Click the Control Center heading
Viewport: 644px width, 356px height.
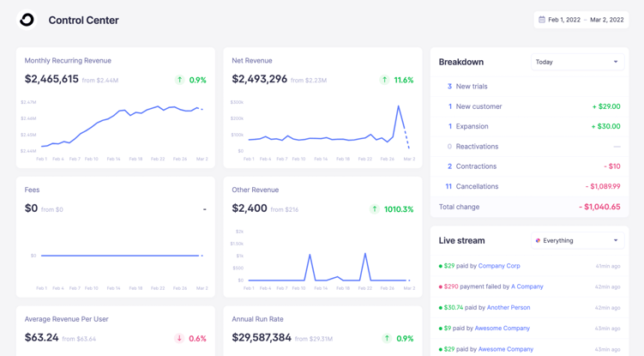[83, 20]
